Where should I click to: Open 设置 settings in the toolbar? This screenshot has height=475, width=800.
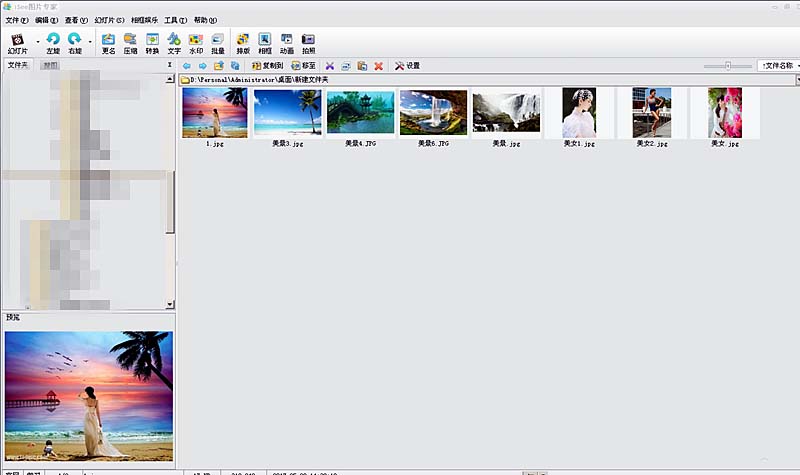coord(407,66)
